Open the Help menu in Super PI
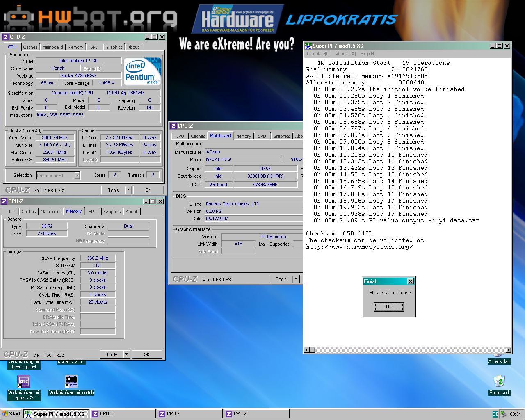The width and height of the screenshot is (525, 420). point(368,54)
